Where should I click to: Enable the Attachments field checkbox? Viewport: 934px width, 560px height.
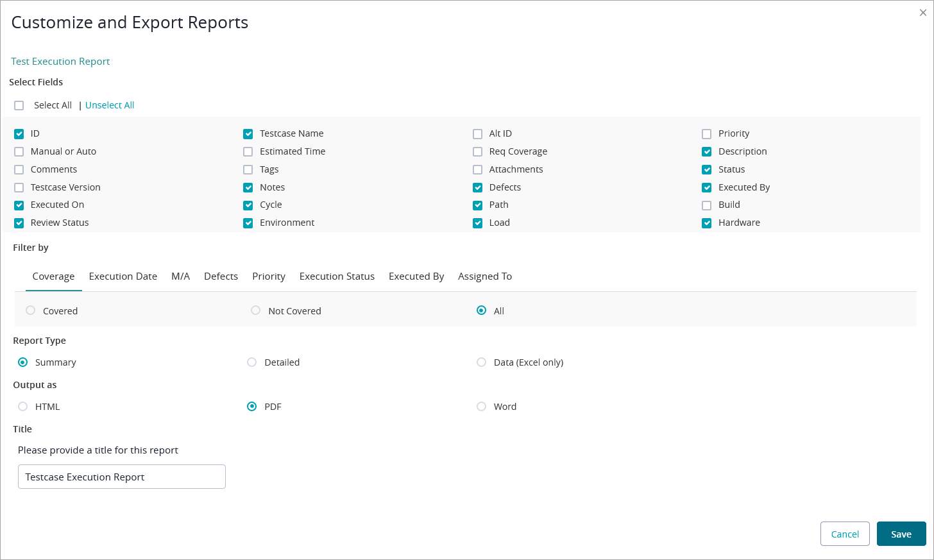(477, 170)
